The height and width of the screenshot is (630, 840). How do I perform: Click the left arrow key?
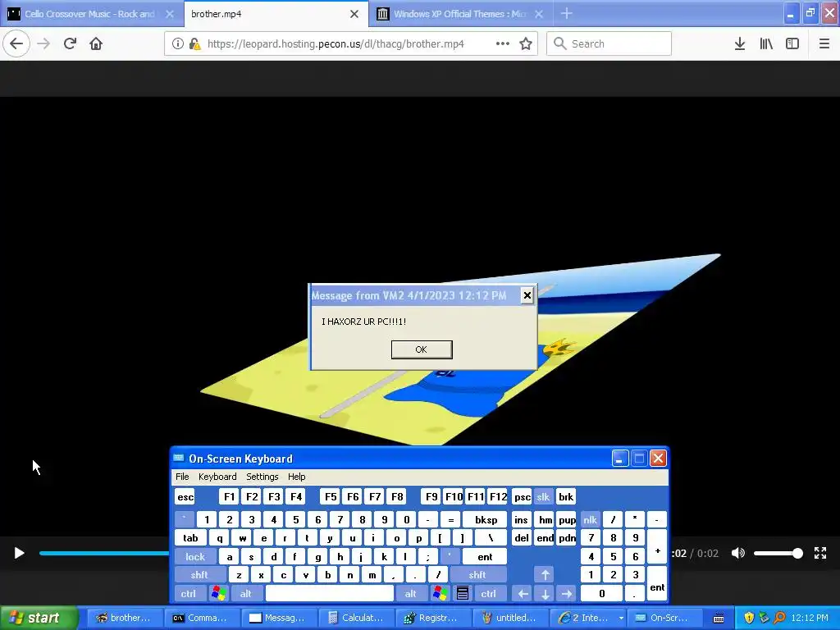coord(523,594)
